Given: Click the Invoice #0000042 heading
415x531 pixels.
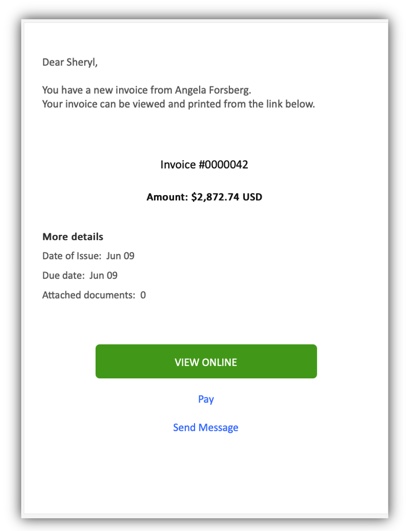Looking at the screenshot, I should tap(204, 165).
